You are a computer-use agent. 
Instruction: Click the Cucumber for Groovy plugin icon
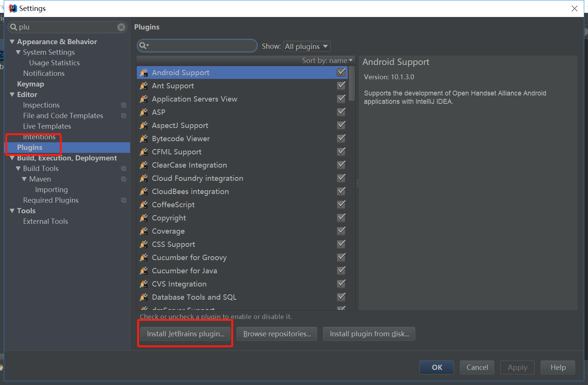144,257
